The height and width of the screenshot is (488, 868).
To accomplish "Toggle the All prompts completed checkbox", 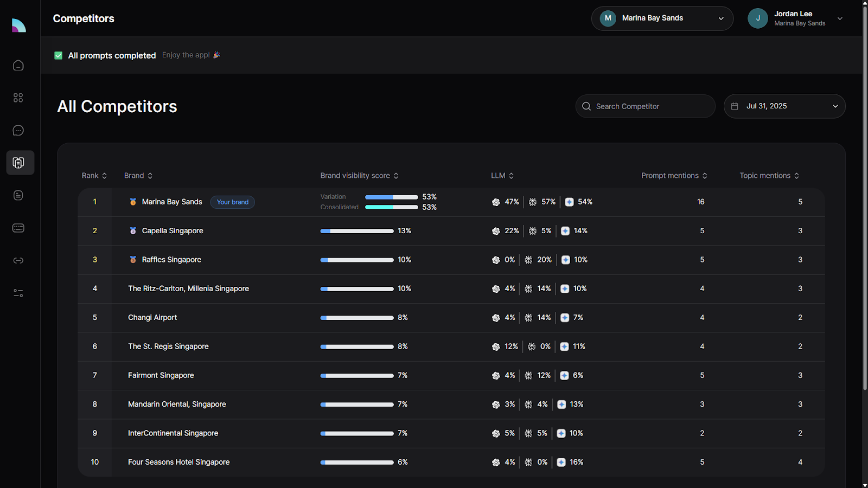I will pyautogui.click(x=59, y=55).
